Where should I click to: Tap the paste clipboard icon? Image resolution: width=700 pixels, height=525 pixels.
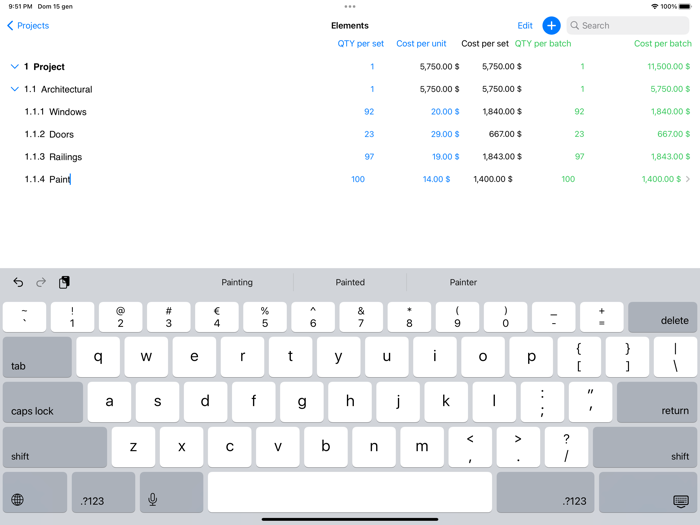coord(64,282)
